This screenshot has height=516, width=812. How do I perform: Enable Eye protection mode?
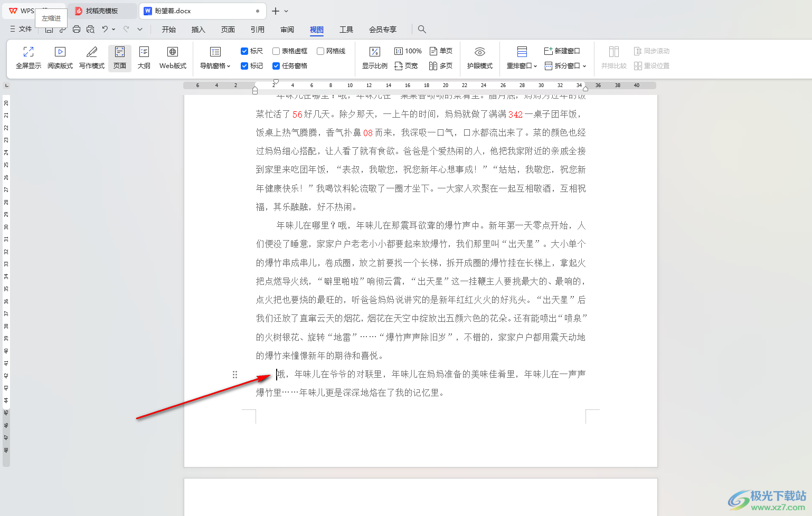pos(479,58)
